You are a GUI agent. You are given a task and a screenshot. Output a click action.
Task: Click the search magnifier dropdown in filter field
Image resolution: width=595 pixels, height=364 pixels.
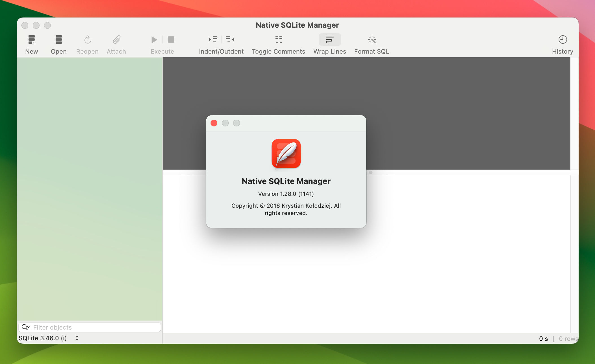[x=26, y=327]
